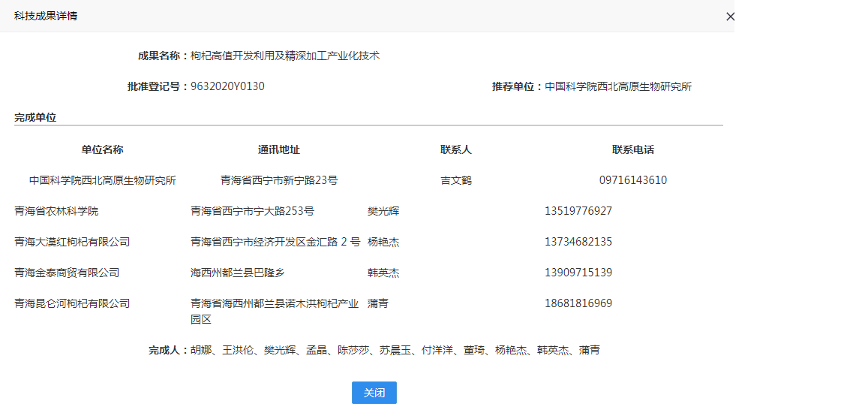Click the 科技成果详情 dialog title
868x410 pixels.
click(x=46, y=16)
